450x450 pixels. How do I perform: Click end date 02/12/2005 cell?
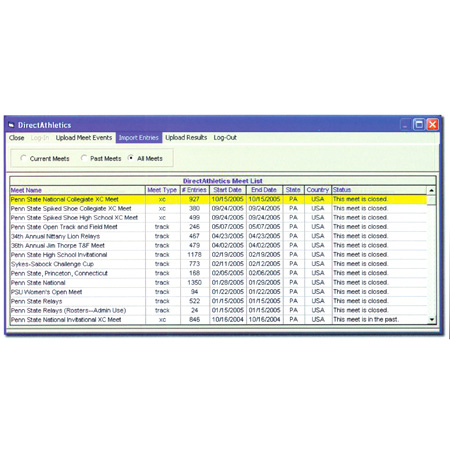pyautogui.click(x=264, y=264)
